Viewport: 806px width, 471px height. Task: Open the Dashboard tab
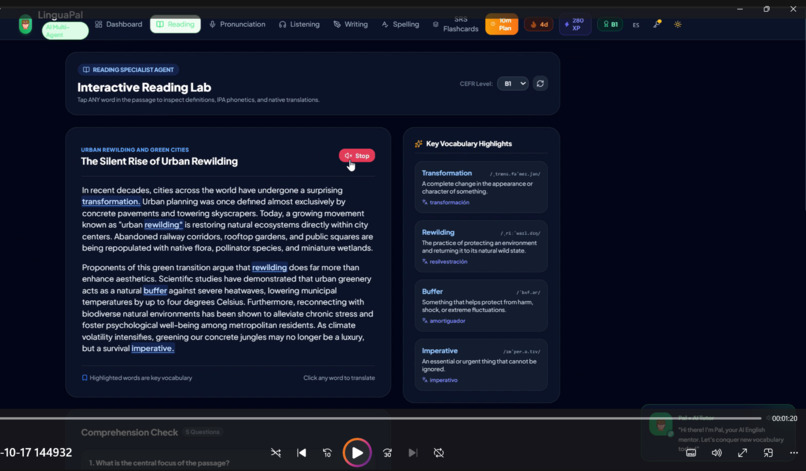click(x=119, y=24)
